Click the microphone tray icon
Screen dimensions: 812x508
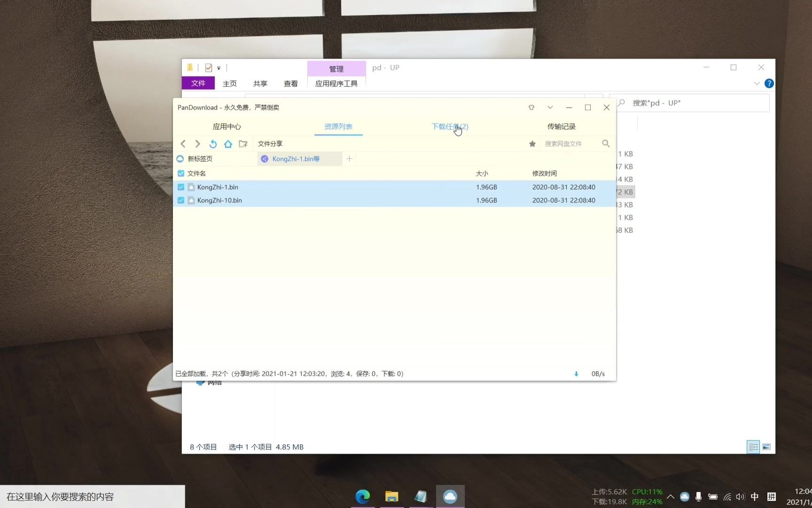click(698, 497)
